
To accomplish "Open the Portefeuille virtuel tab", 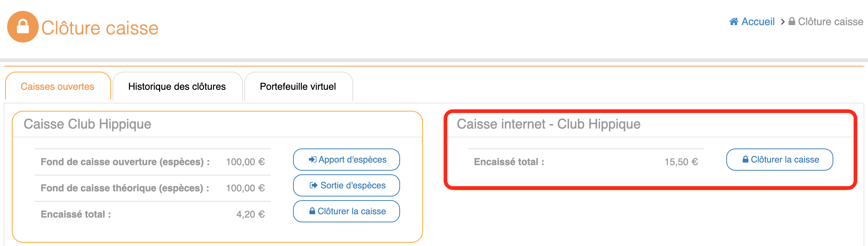I will [298, 86].
